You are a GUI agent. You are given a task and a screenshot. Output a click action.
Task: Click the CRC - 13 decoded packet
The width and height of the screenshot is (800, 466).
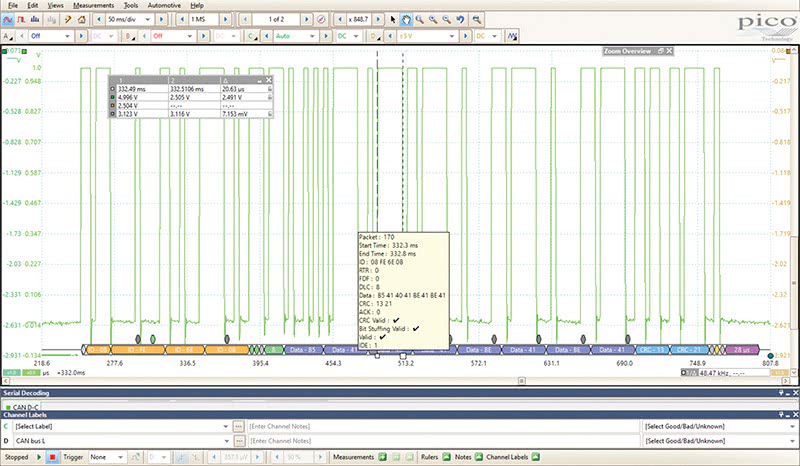(653, 350)
